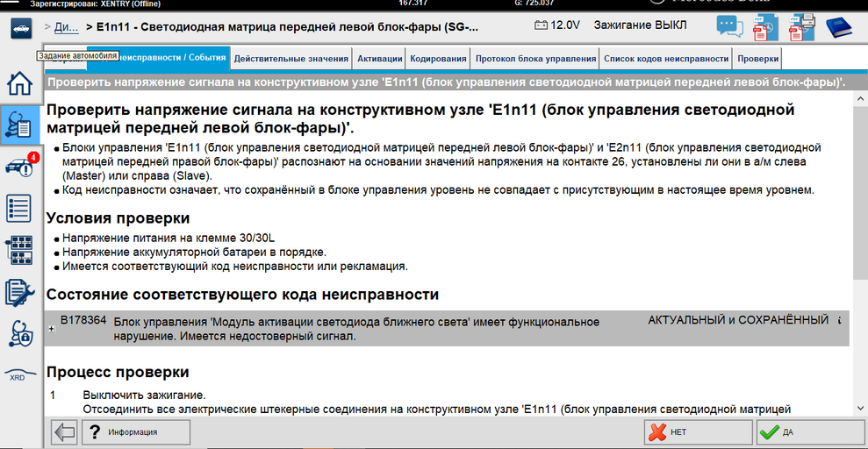Viewport: 868px width, 449px height.
Task: Go to Home screen icon
Action: coord(18,83)
